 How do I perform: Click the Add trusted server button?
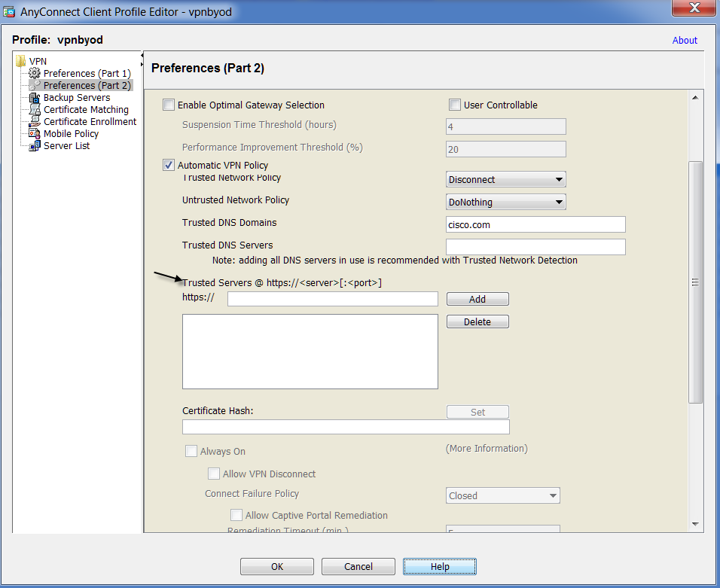[477, 300]
